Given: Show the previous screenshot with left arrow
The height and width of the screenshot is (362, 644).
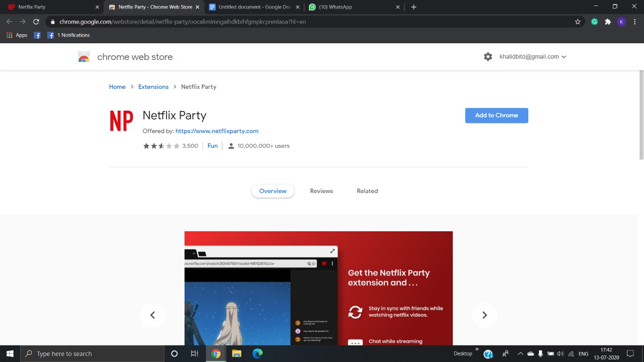Looking at the screenshot, I should point(152,315).
